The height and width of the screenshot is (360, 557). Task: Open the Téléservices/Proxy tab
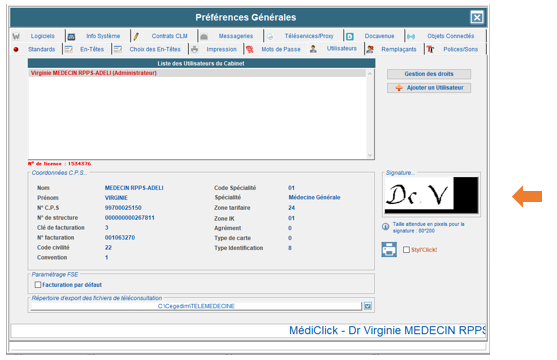click(309, 36)
